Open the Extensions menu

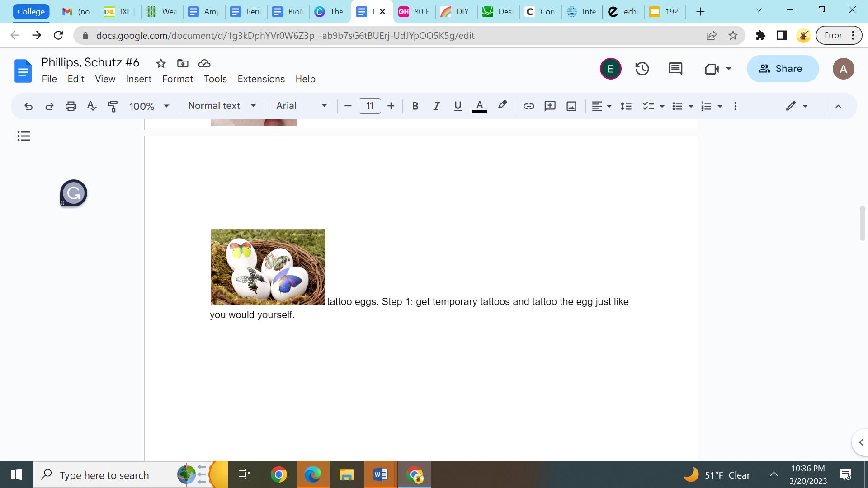pyautogui.click(x=261, y=79)
